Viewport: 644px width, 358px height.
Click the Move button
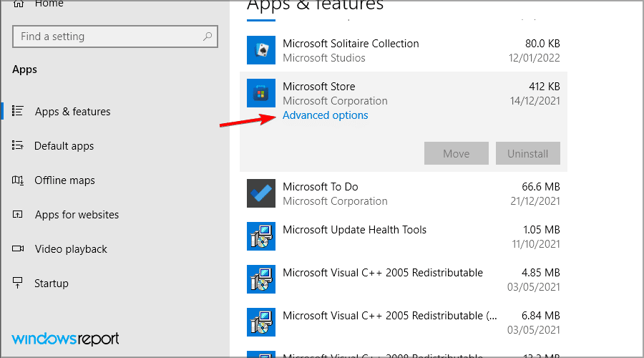tap(457, 153)
